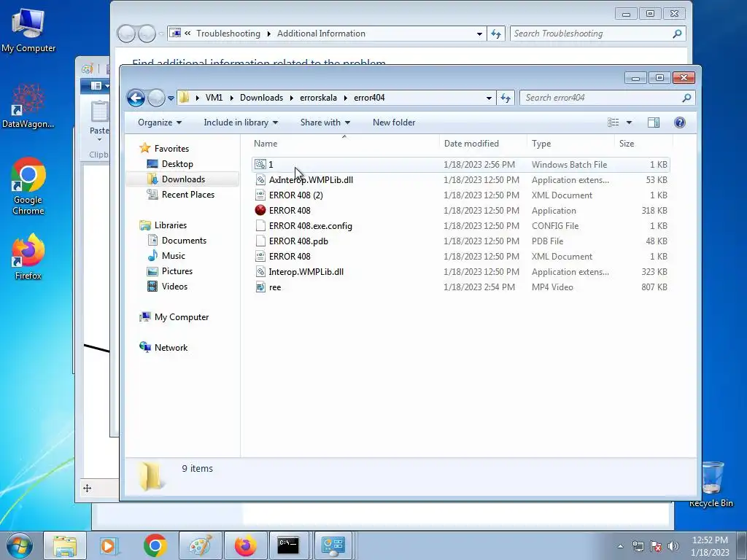Go back using the Explorer back arrow
Image resolution: width=747 pixels, height=560 pixels.
click(136, 98)
